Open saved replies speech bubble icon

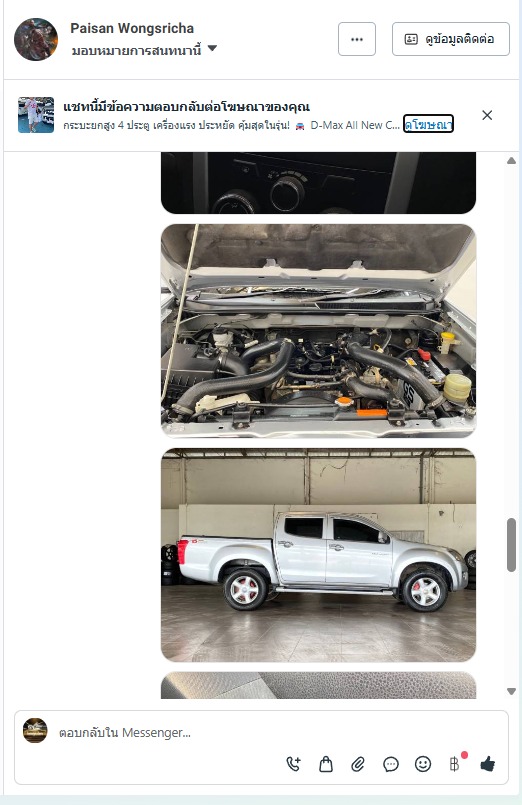pos(391,764)
